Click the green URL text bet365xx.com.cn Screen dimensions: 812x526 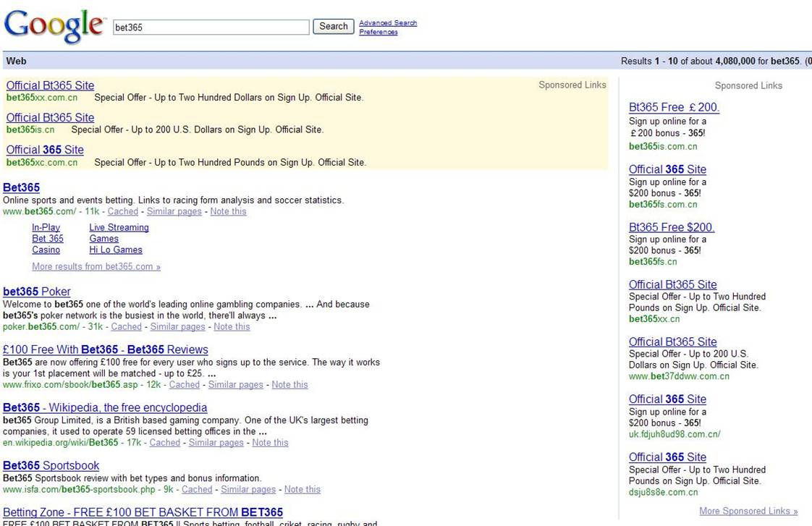point(42,98)
